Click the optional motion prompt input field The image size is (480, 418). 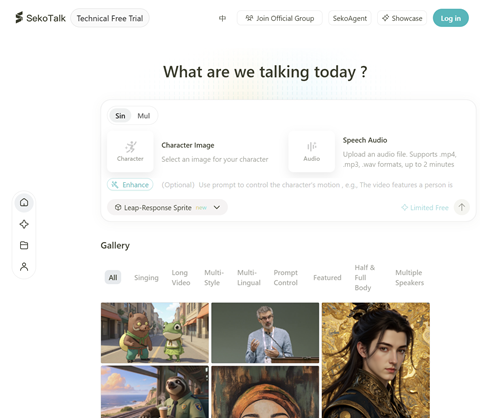pos(307,185)
